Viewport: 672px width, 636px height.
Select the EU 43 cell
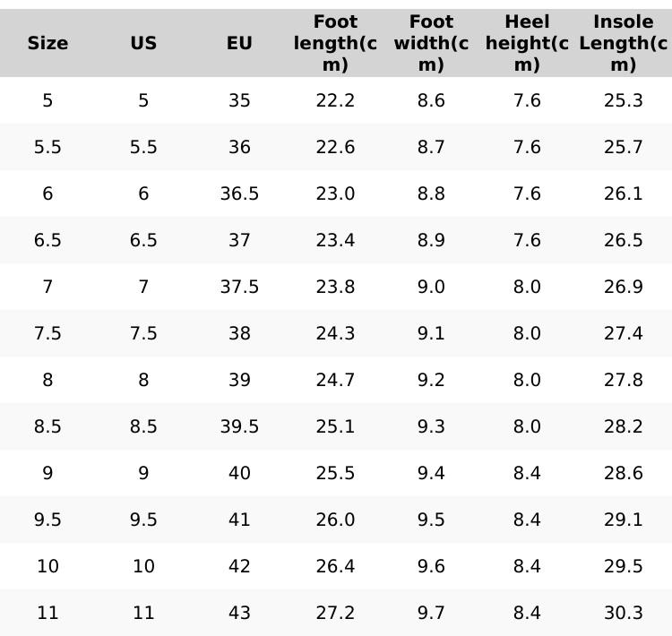[x=239, y=613]
